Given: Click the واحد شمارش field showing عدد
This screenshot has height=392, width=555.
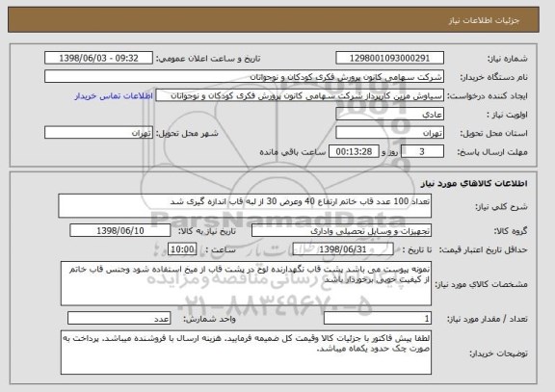Looking at the screenshot, I should 119,319.
